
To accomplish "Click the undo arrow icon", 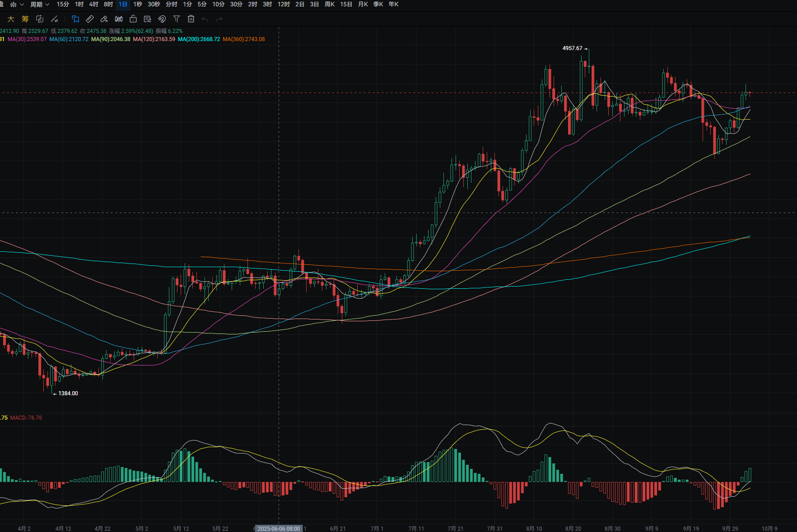I will click(205, 19).
